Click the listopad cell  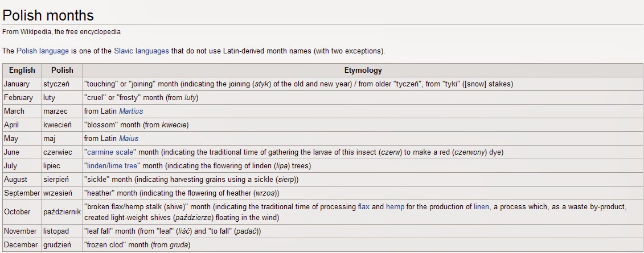[63, 231]
